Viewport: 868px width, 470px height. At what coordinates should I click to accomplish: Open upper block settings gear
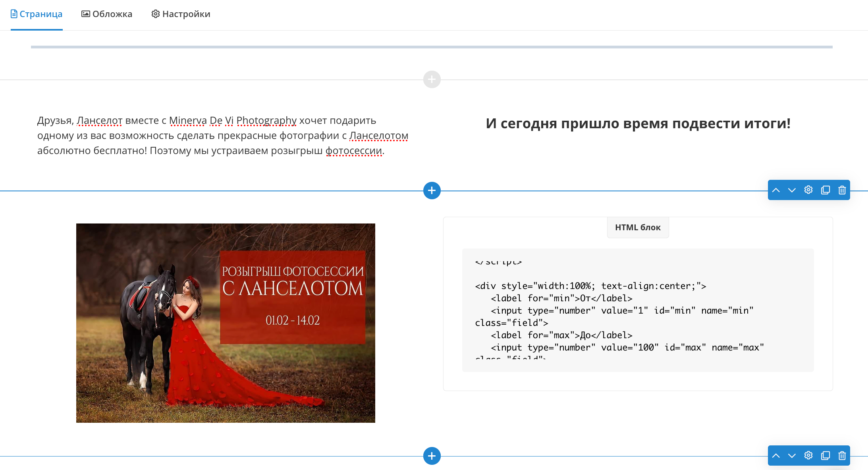[x=808, y=190]
